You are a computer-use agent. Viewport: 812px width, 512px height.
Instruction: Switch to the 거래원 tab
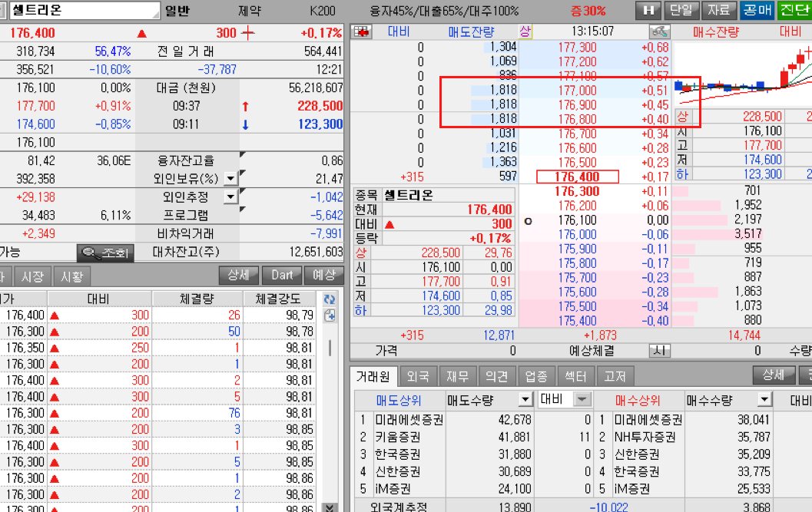click(374, 376)
